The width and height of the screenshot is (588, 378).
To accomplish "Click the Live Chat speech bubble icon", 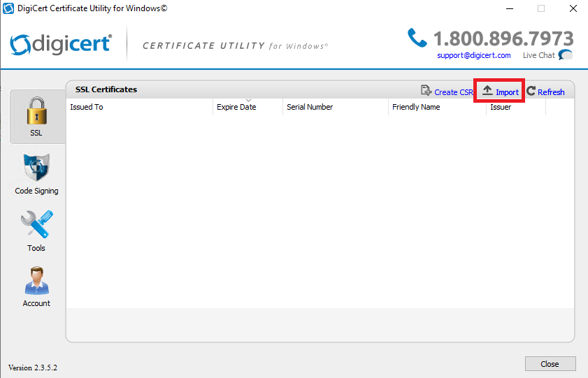I will (566, 55).
